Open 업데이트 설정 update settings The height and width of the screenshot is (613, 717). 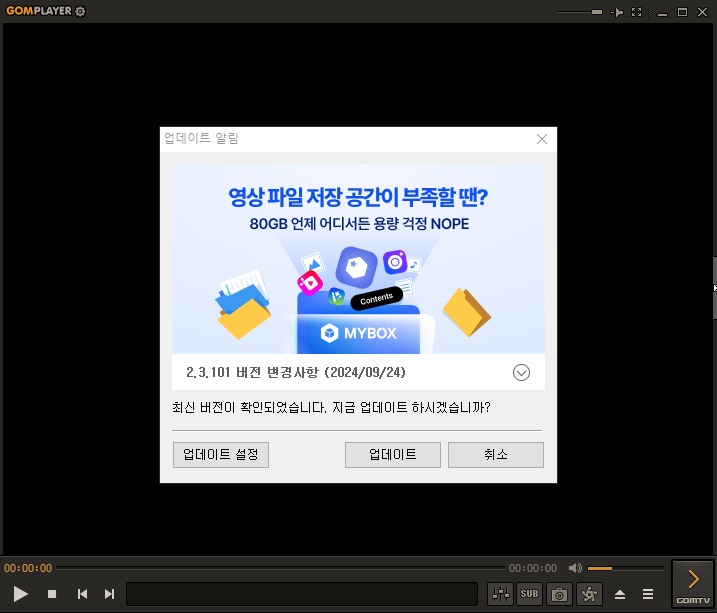point(221,454)
